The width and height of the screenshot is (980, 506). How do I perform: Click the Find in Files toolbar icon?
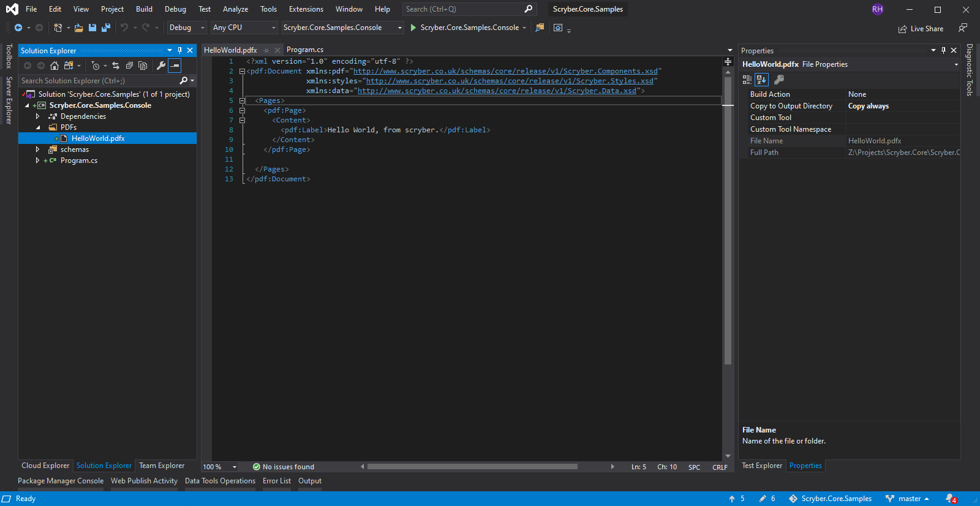540,28
